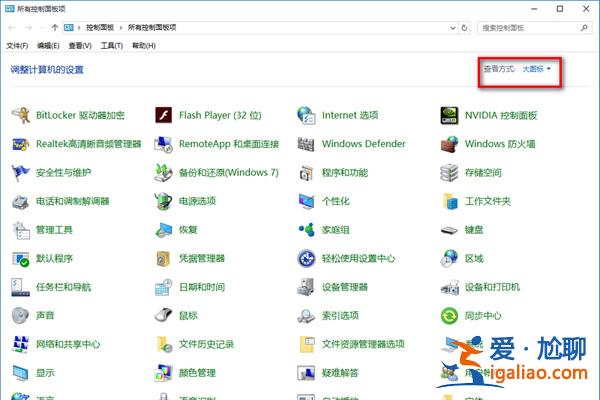
Task: Open the BitLocker 驱动器加密 icon
Action: (21, 115)
